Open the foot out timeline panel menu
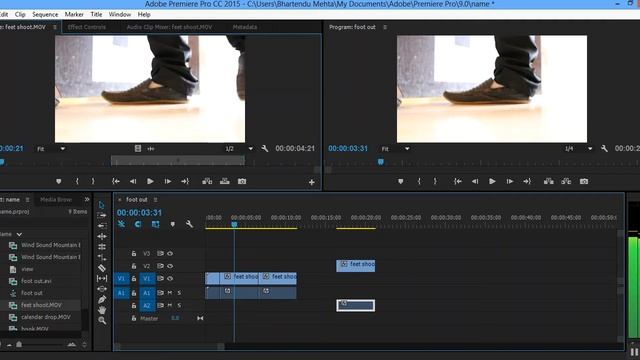 156,200
